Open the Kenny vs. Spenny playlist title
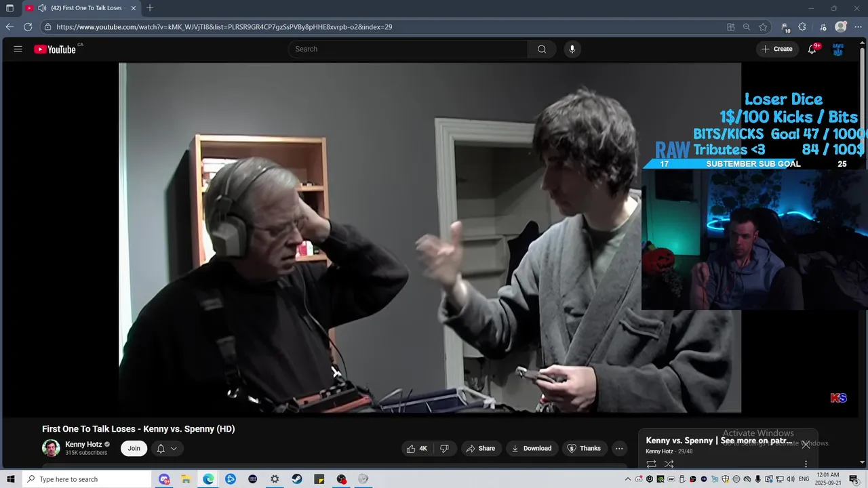This screenshot has height=488, width=868. tap(719, 441)
